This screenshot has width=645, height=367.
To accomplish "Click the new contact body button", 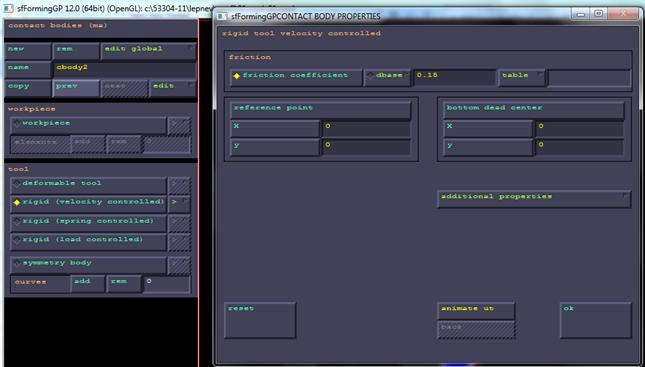I will (28, 51).
